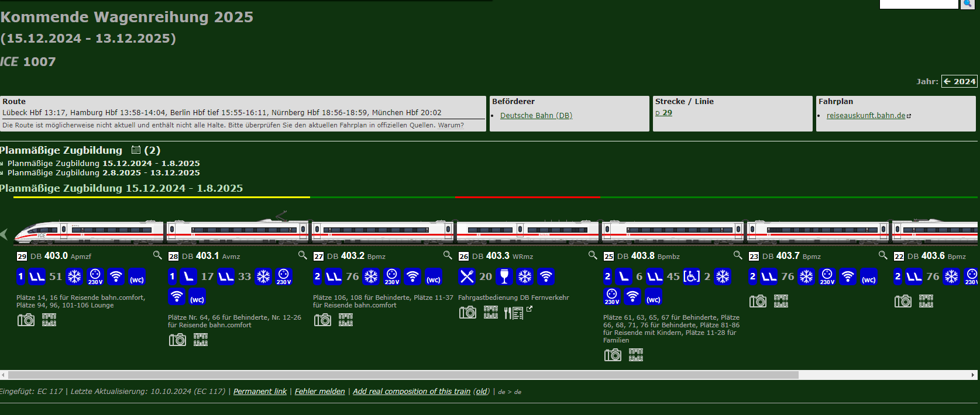Click the search button at top right
The image size is (980, 415).
click(x=968, y=4)
